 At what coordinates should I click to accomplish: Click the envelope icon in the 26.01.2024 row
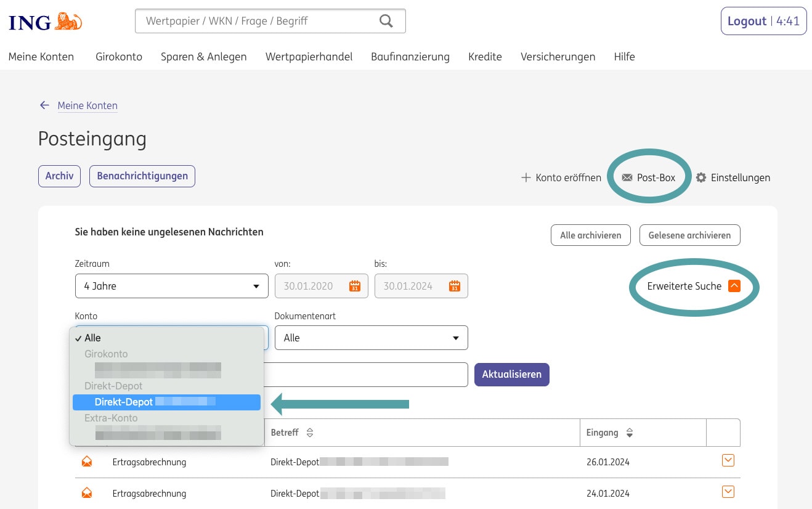coord(87,462)
